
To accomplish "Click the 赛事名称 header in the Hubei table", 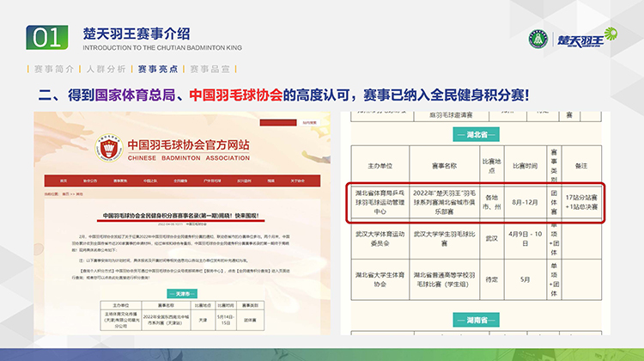I will pos(445,166).
